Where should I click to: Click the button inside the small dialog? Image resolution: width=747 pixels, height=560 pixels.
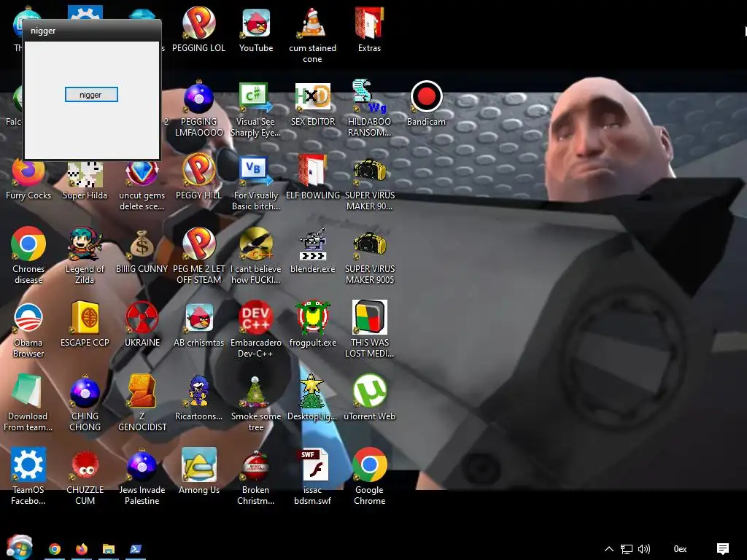[91, 94]
